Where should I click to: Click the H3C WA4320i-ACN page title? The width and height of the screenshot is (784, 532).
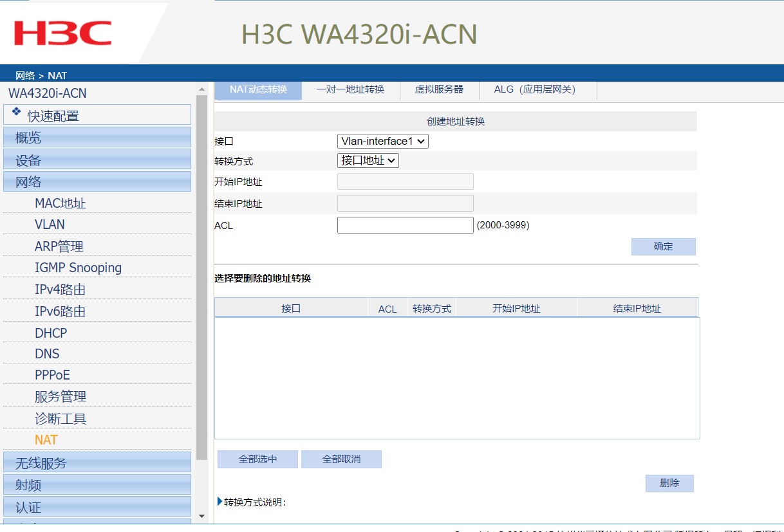pos(359,34)
